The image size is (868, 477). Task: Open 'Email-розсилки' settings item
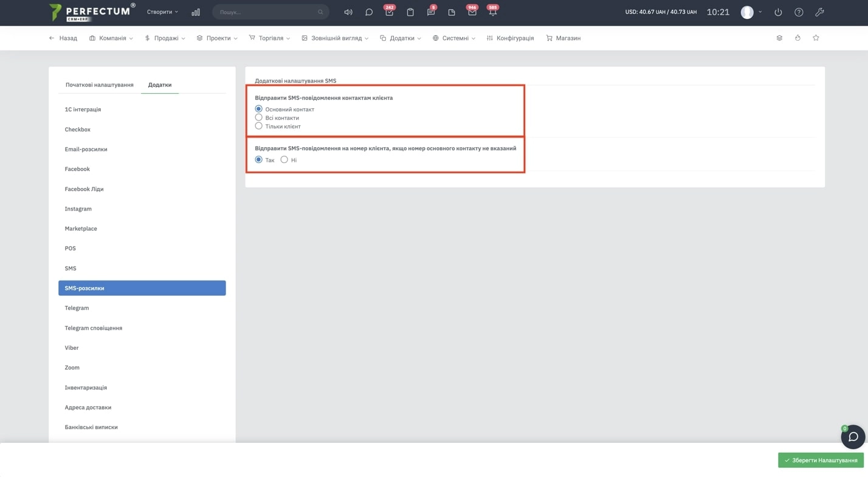[142, 149]
